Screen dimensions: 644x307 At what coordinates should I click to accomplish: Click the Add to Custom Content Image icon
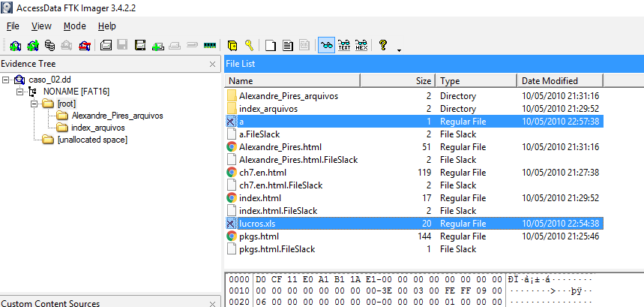click(158, 46)
